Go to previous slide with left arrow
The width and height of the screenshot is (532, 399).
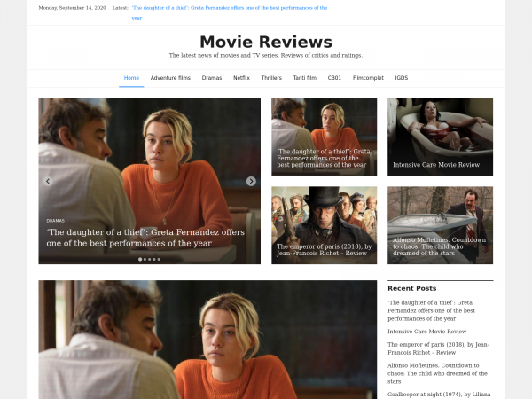48,181
